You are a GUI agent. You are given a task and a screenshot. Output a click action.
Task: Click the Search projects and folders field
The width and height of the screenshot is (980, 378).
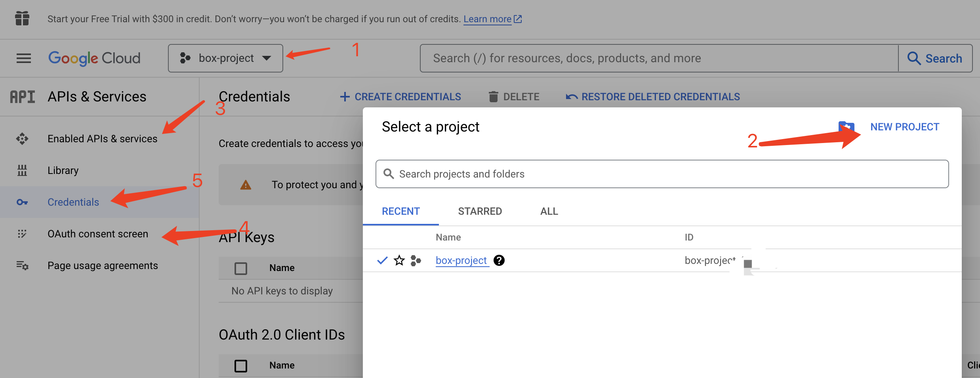click(662, 174)
